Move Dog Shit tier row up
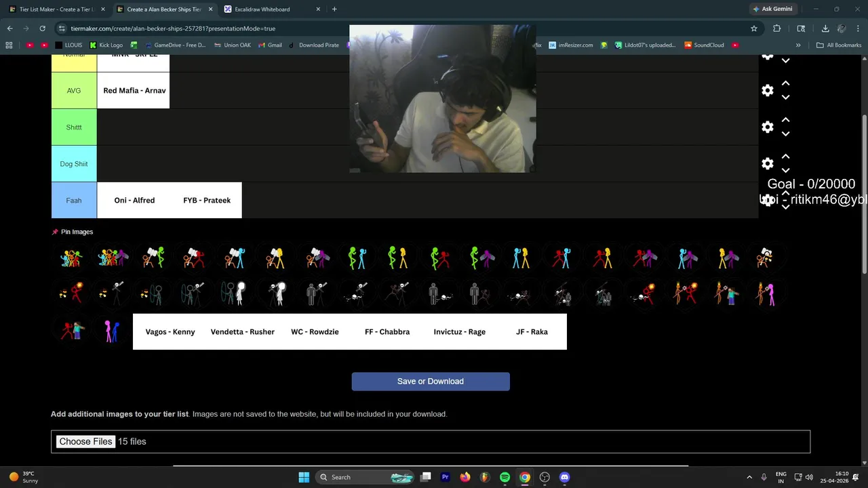Image resolution: width=868 pixels, height=488 pixels. click(785, 157)
